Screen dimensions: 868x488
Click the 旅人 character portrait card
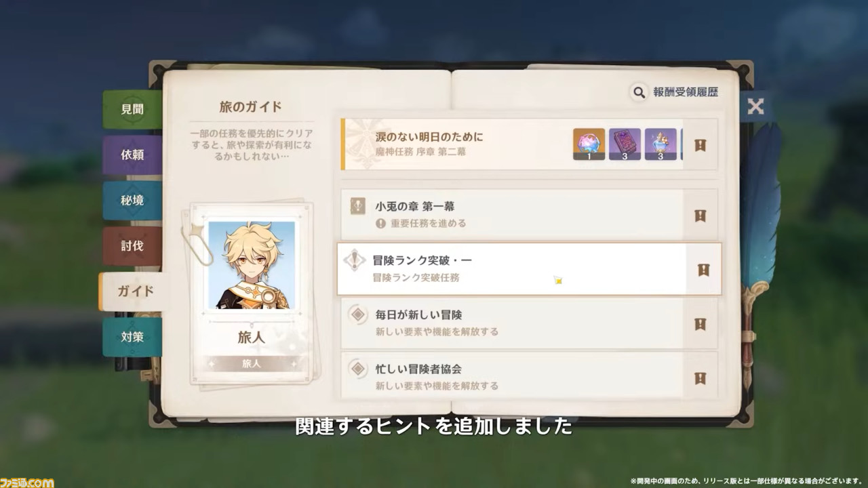[x=252, y=293]
